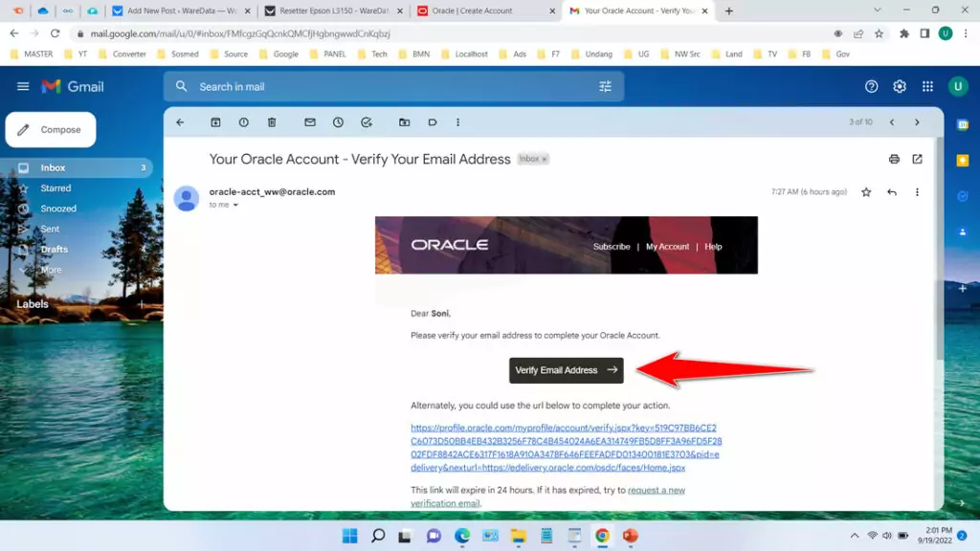Open the Google bookmark folder
Screen dimensions: 980x551
coord(278,55)
